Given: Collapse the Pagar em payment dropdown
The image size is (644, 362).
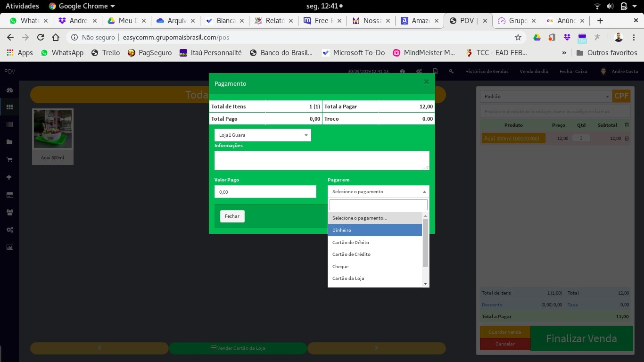Looking at the screenshot, I should point(378,192).
